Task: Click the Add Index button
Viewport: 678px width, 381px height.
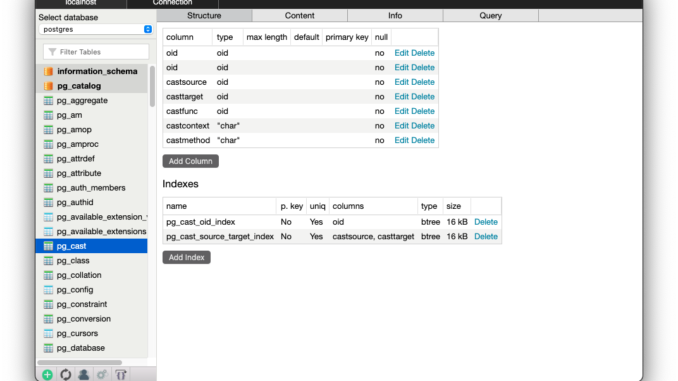Action: coord(186,257)
